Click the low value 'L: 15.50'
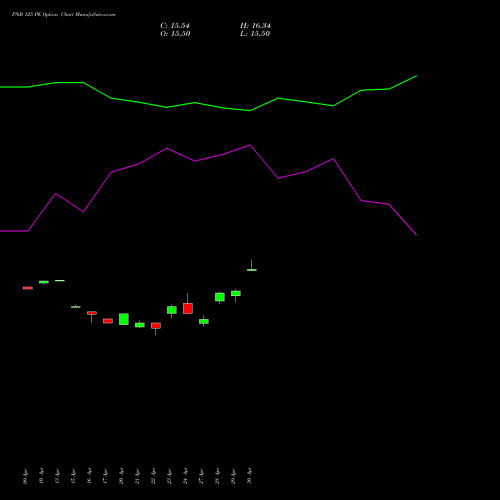The width and height of the screenshot is (500, 500). tap(255, 34)
